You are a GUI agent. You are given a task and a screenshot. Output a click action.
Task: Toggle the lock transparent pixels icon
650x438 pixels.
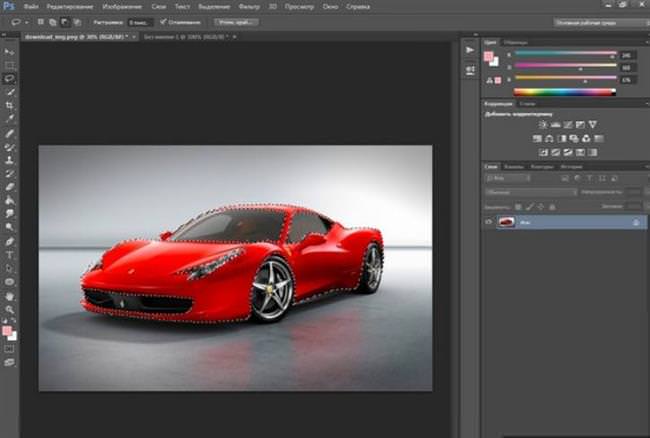tap(518, 206)
